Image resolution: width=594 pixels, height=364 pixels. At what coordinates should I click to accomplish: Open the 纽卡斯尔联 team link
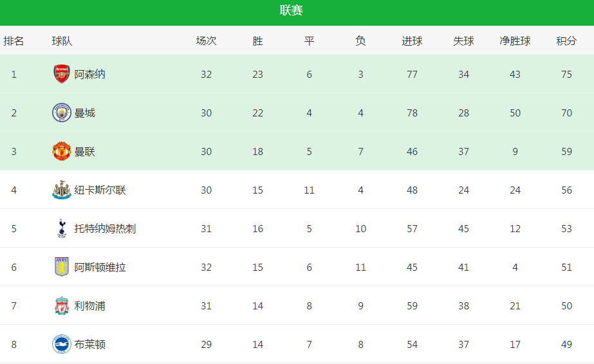point(100,190)
